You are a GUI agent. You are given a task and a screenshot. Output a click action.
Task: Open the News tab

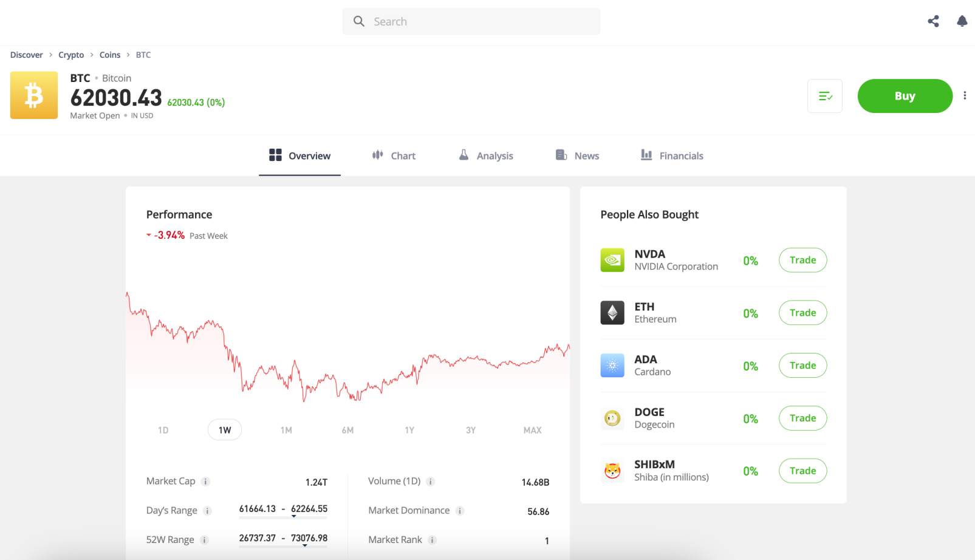tap(577, 156)
